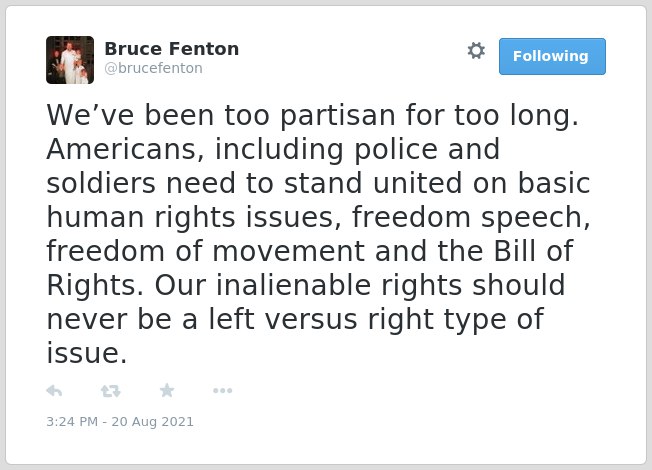Open the gear settings menu
Viewport: 652px width, 470px height.
(x=476, y=51)
